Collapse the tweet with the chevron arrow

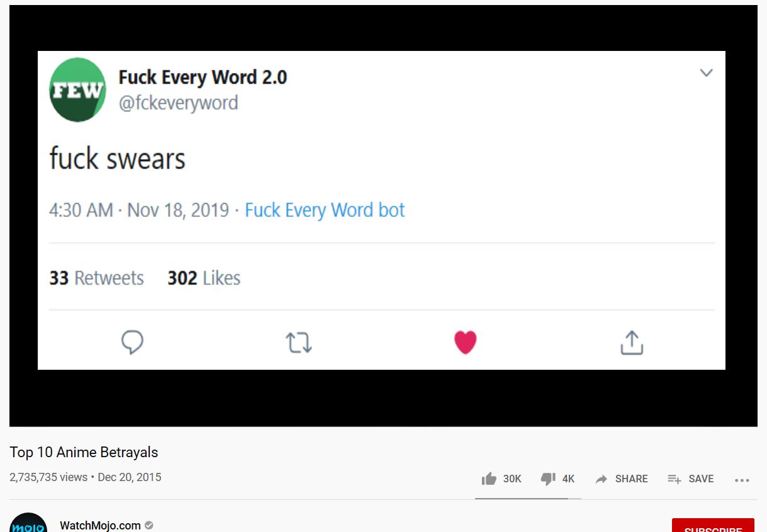[x=706, y=72]
